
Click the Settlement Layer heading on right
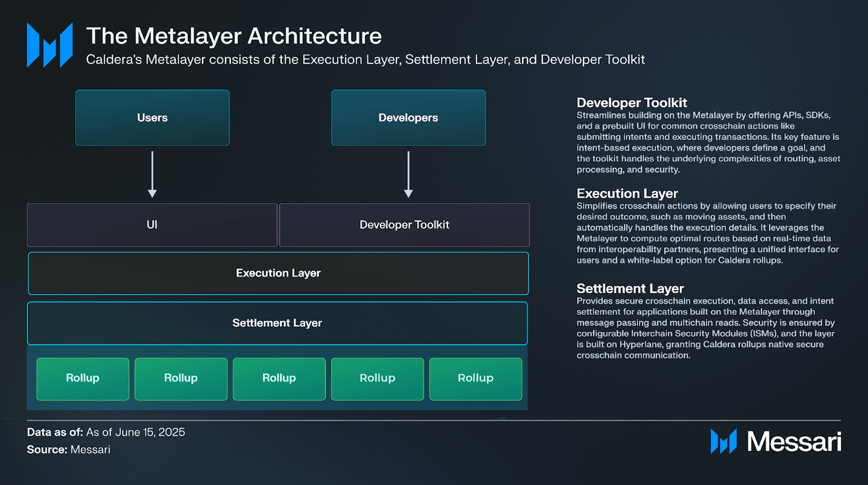[x=630, y=288]
